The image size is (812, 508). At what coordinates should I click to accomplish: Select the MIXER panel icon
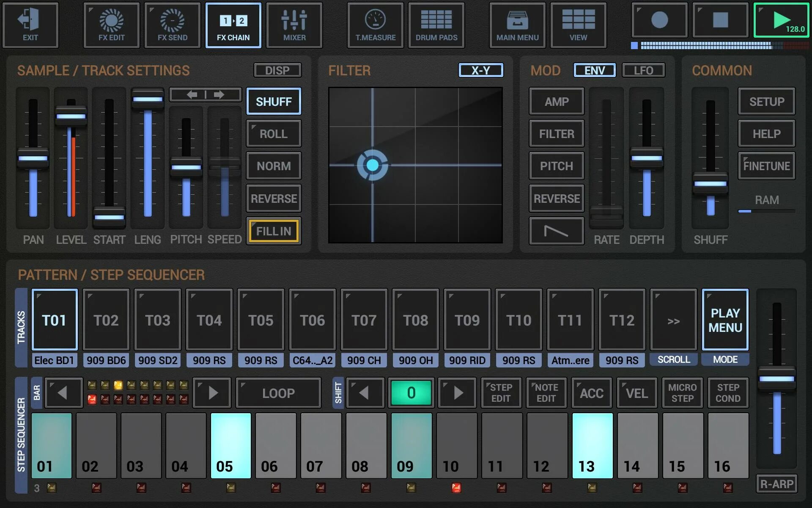tap(291, 23)
